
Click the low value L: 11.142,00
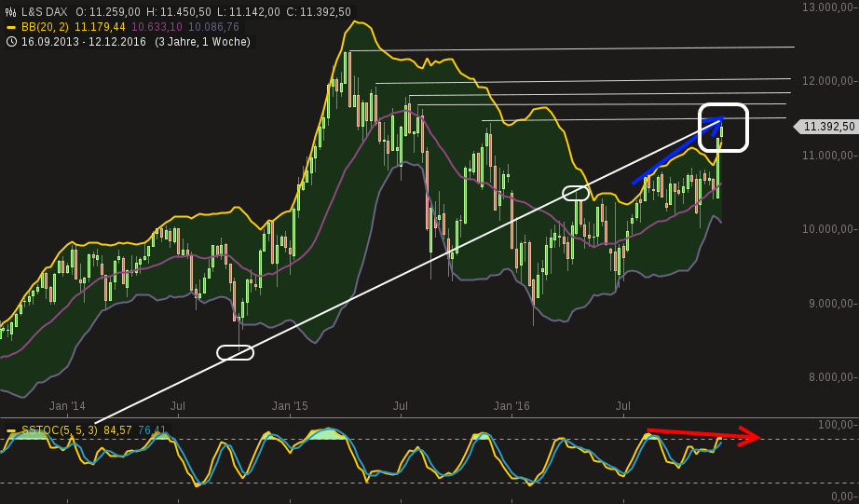tap(248, 11)
